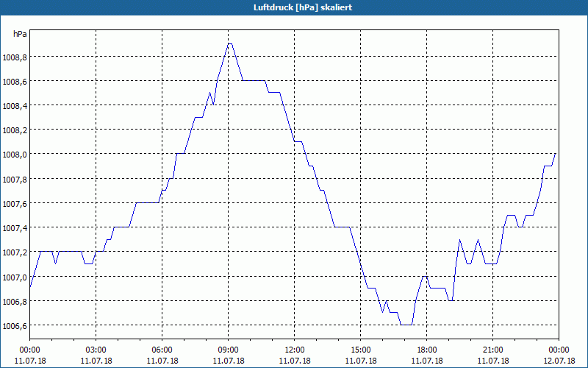Image resolution: width=588 pixels, height=368 pixels.
Task: Click the 03:00 time axis label
Action: pos(96,350)
